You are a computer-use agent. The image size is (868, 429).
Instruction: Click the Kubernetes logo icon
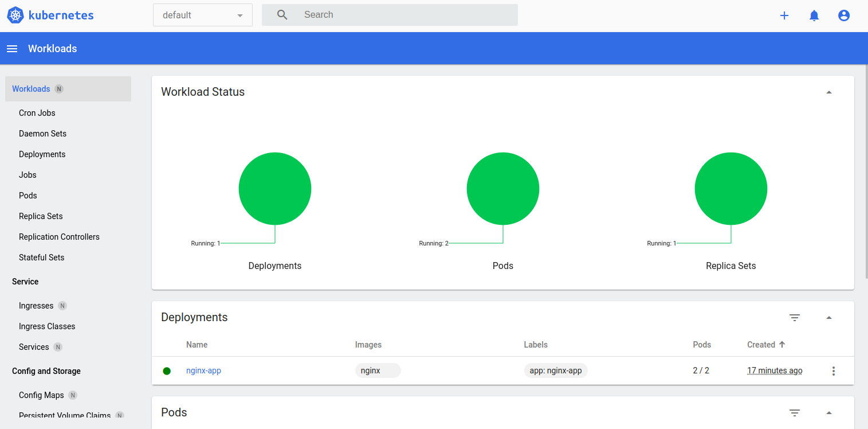[x=15, y=15]
